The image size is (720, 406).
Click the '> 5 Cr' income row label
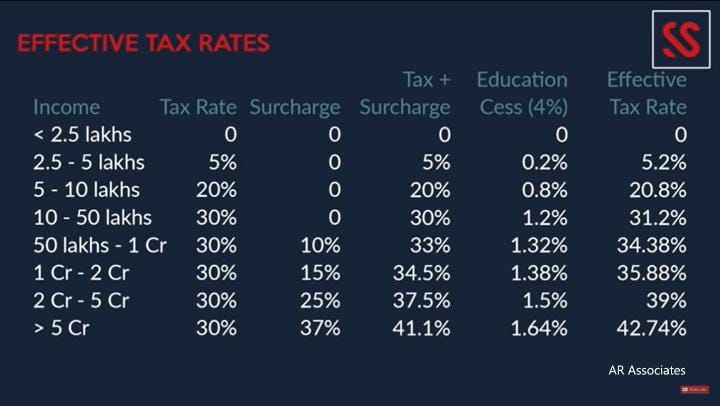[64, 327]
